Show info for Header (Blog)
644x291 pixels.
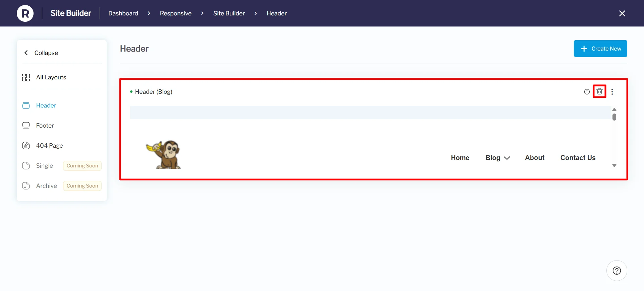pyautogui.click(x=587, y=92)
